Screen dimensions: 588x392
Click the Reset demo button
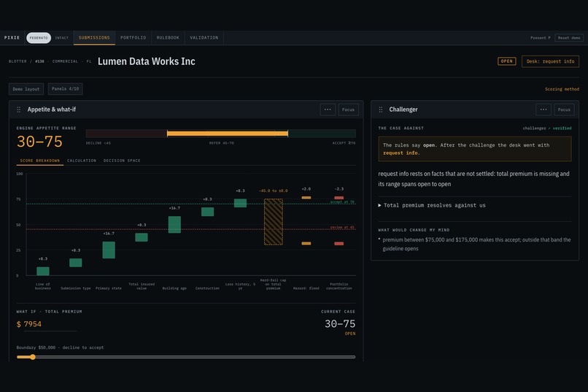tap(569, 38)
